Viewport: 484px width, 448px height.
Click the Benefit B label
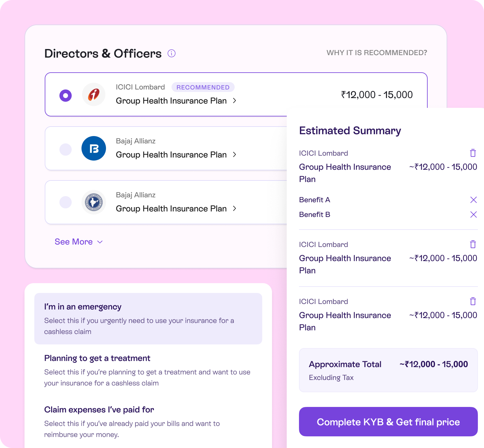tap(315, 215)
